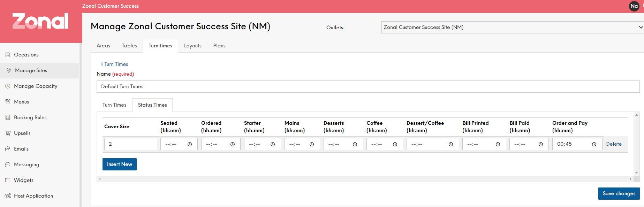The width and height of the screenshot is (644, 207).
Task: Open time picker for Seated field
Action: point(190,144)
